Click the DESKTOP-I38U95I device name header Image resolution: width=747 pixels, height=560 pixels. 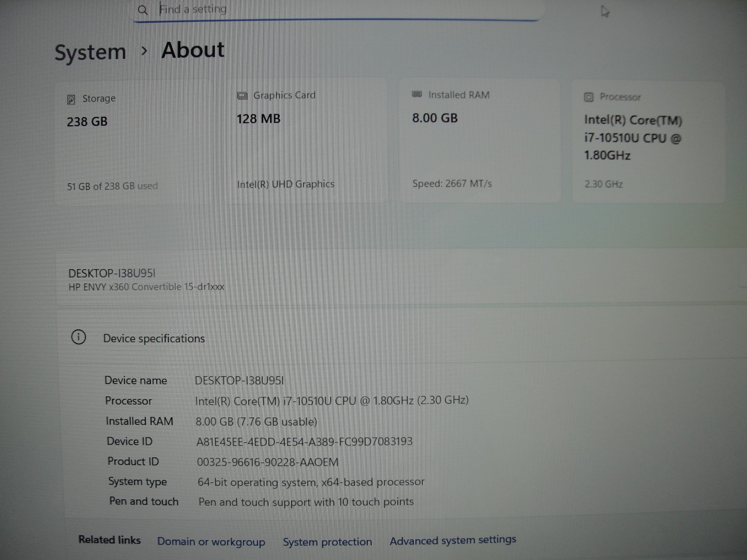pos(112,273)
